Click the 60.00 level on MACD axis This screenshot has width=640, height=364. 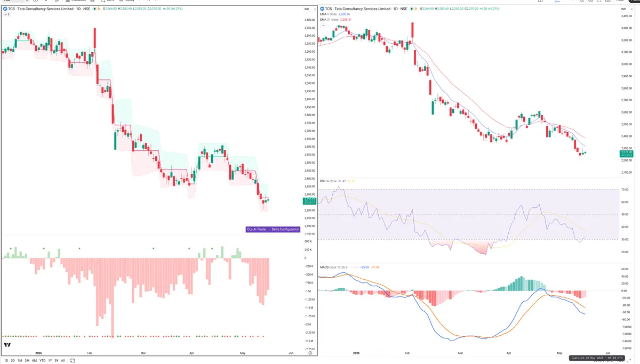click(624, 269)
